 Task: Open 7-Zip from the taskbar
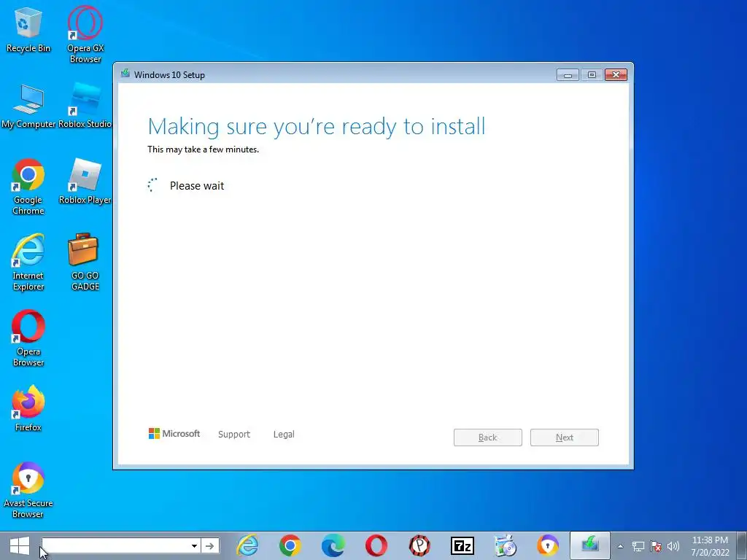click(462, 545)
